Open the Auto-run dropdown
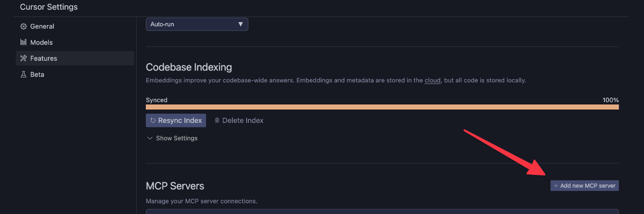The width and height of the screenshot is (644, 214). click(197, 24)
